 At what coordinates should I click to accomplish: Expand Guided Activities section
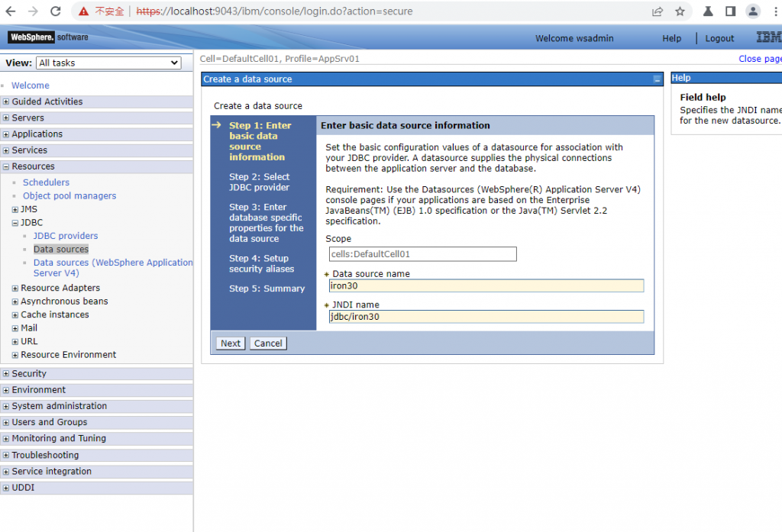[x=6, y=102]
